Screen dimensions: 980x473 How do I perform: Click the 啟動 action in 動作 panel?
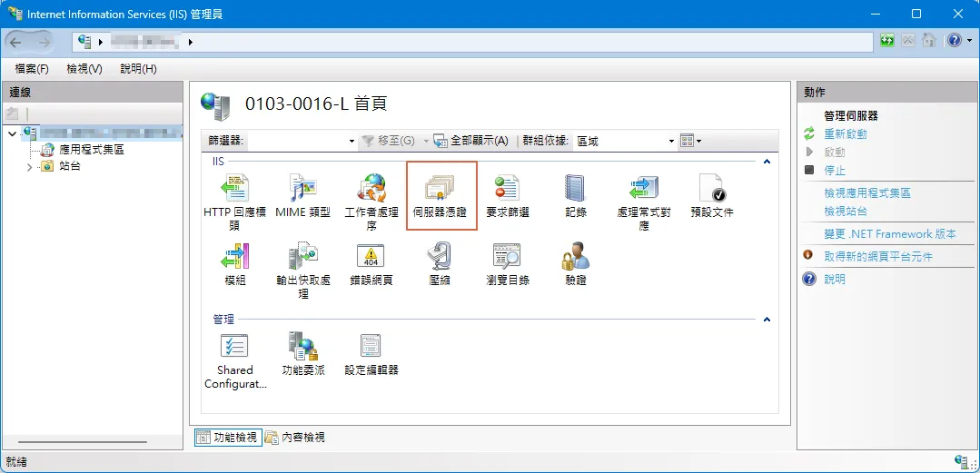(835, 152)
